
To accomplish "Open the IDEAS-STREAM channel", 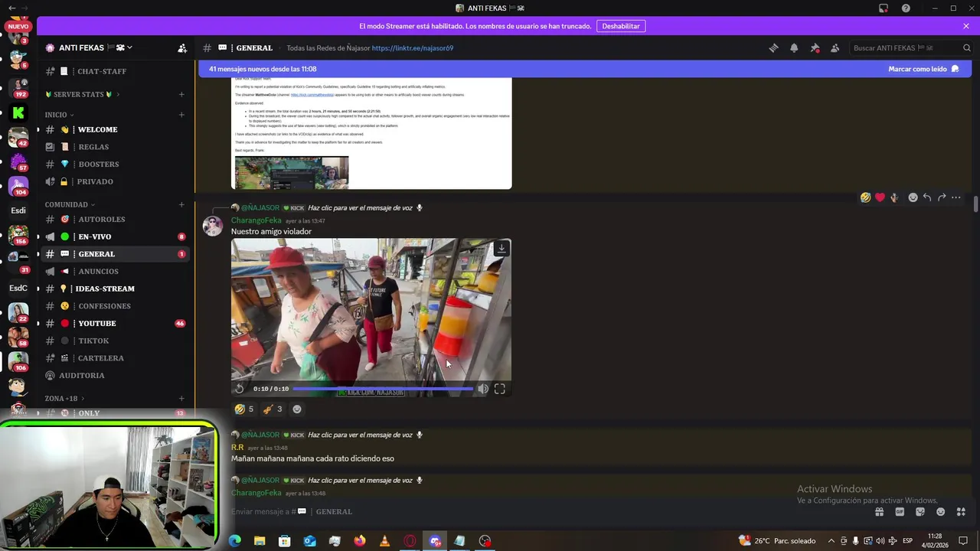I will click(x=115, y=289).
